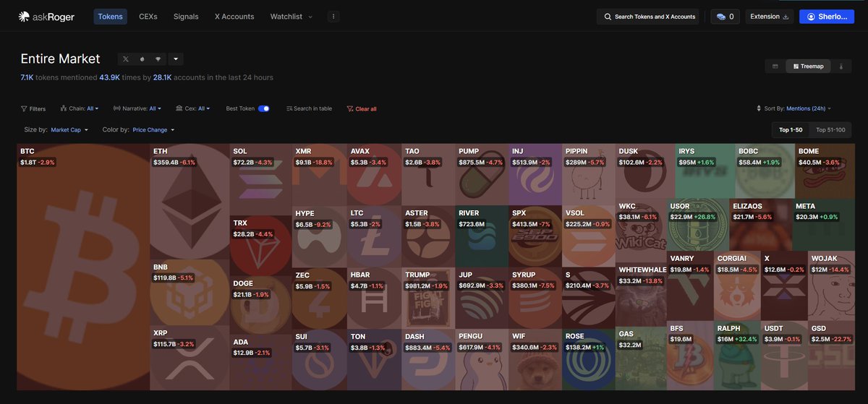Click the Search in table field
868x404 pixels.
click(309, 108)
